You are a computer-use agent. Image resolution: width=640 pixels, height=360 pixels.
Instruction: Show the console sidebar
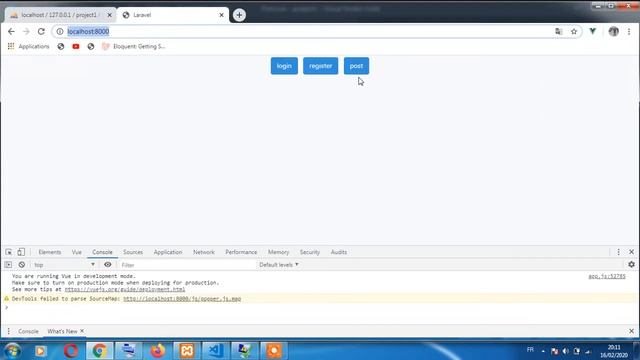click(8, 265)
